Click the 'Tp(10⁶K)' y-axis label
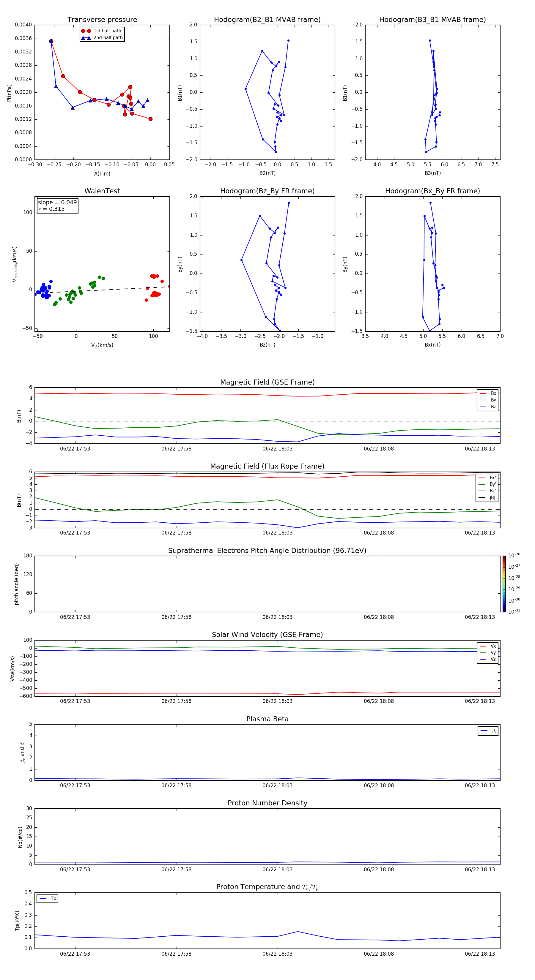 pos(17,921)
